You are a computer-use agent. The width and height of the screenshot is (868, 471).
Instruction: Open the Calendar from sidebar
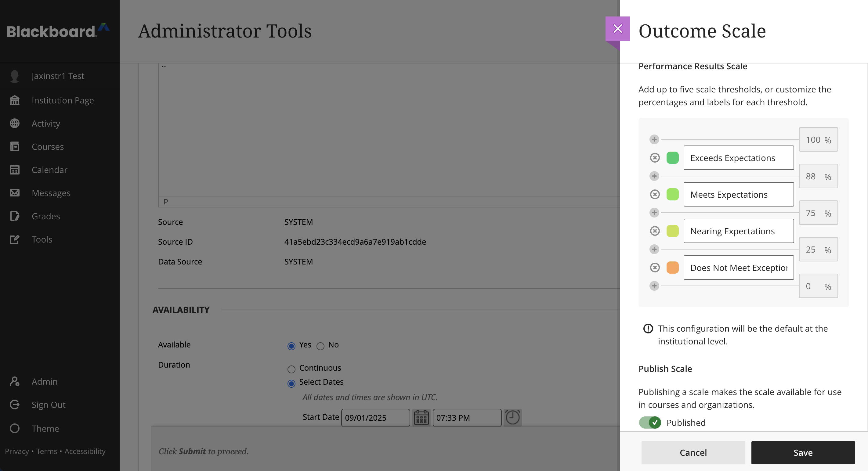pyautogui.click(x=49, y=170)
